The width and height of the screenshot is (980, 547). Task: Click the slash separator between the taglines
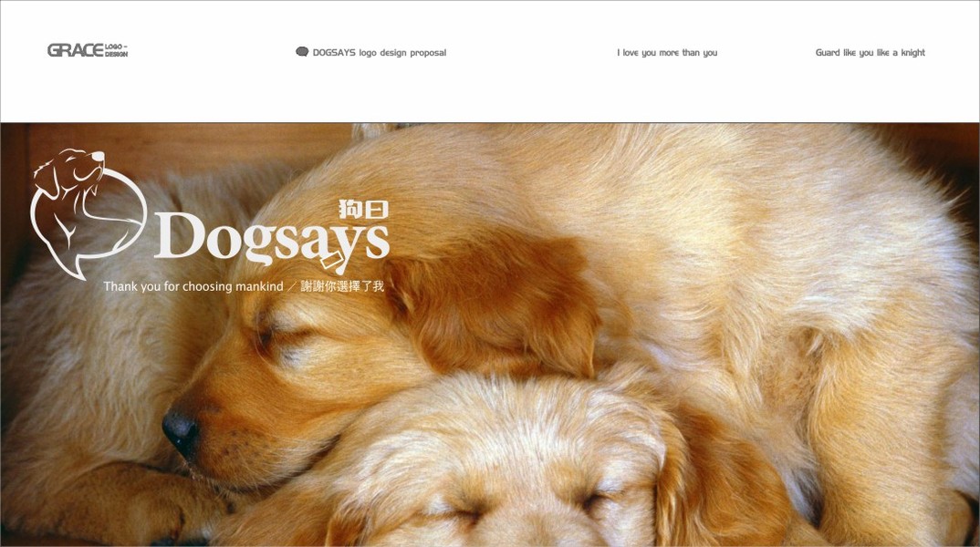point(292,286)
